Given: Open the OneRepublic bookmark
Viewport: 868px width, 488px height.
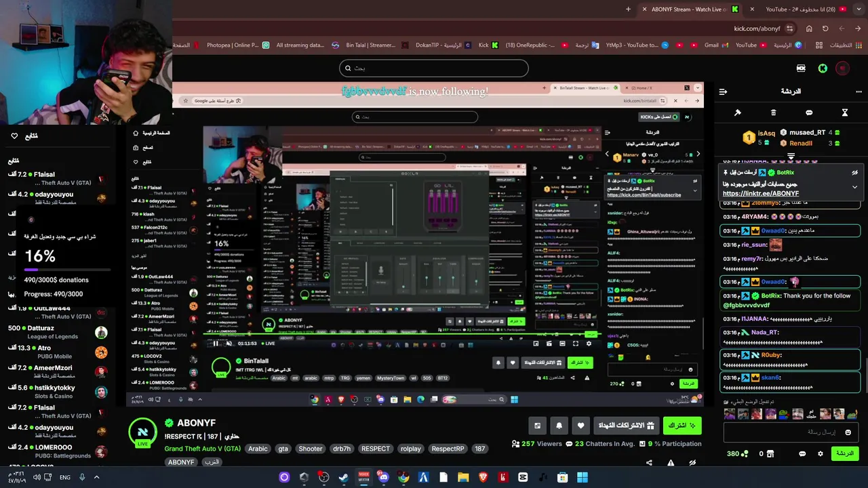Looking at the screenshot, I should (x=536, y=45).
